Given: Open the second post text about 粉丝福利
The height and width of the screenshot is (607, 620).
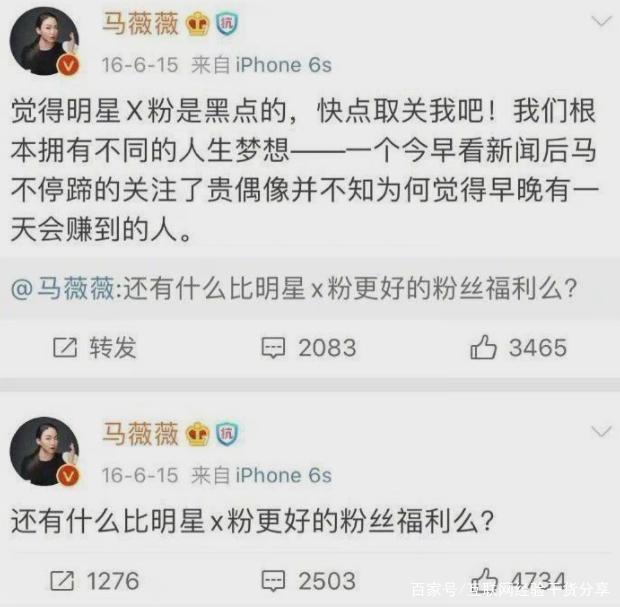Looking at the screenshot, I should tap(253, 521).
